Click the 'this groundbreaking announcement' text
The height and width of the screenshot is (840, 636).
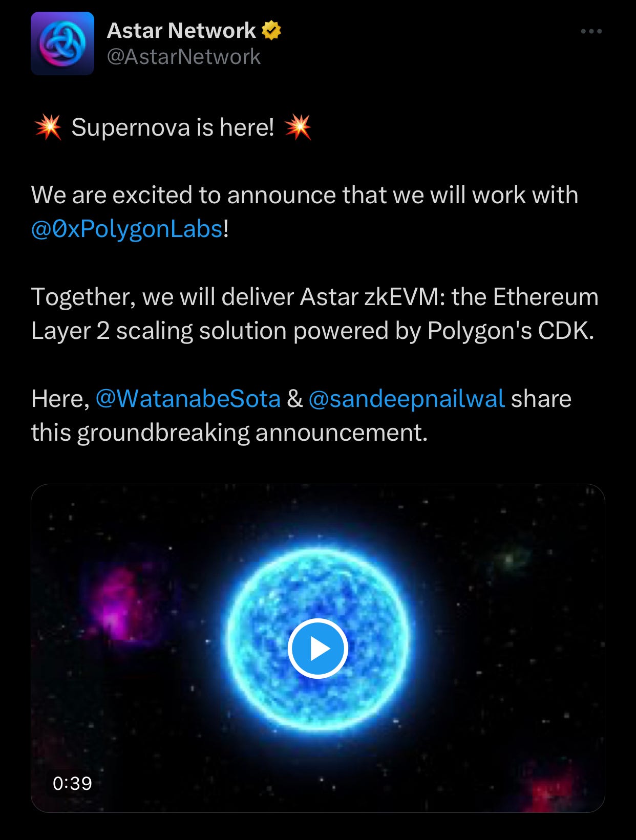pos(229,432)
